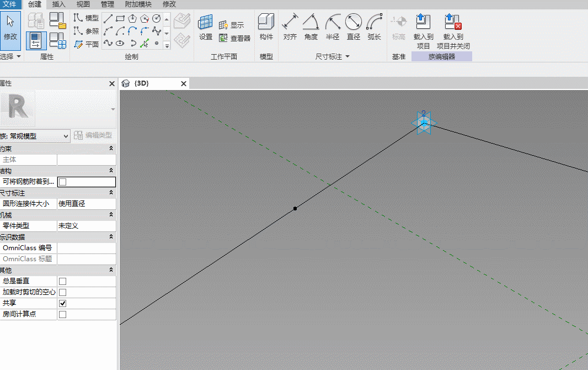
Task: Activate the Pick Lines draw tool
Action: (145, 43)
